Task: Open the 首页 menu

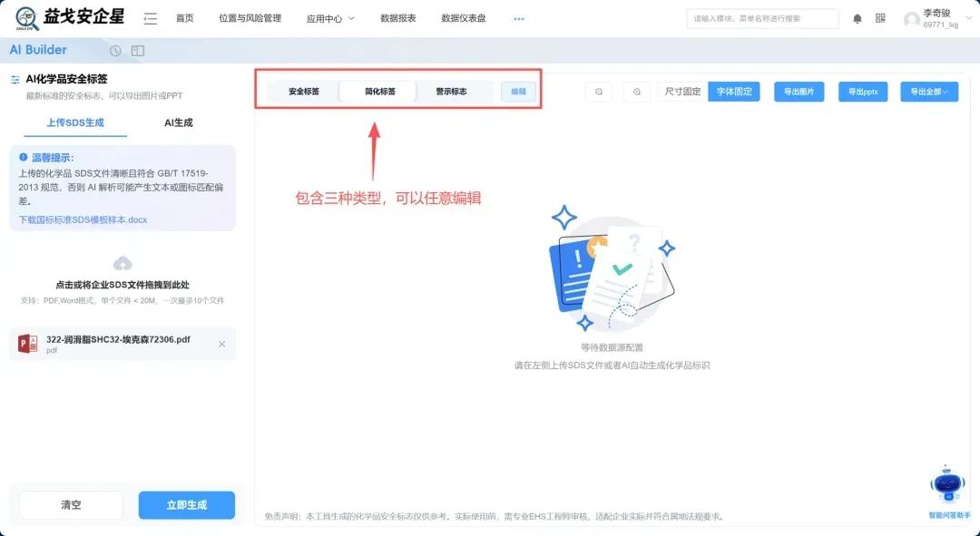Action: tap(184, 19)
